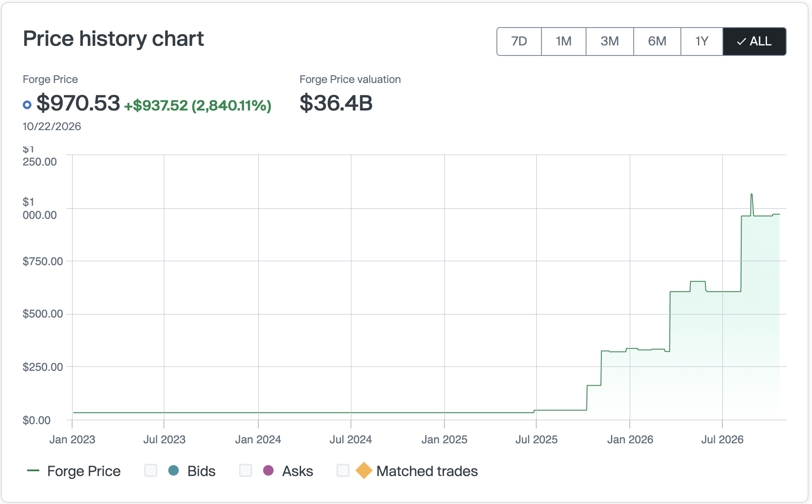Click the blue circle beside $970.53
The width and height of the screenshot is (812, 504).
tap(27, 105)
